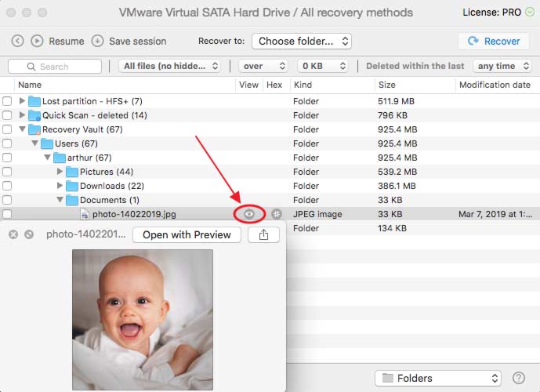Open the 'Choose folder...' recover destination dropdown
Image resolution: width=540 pixels, height=392 pixels.
(x=302, y=42)
